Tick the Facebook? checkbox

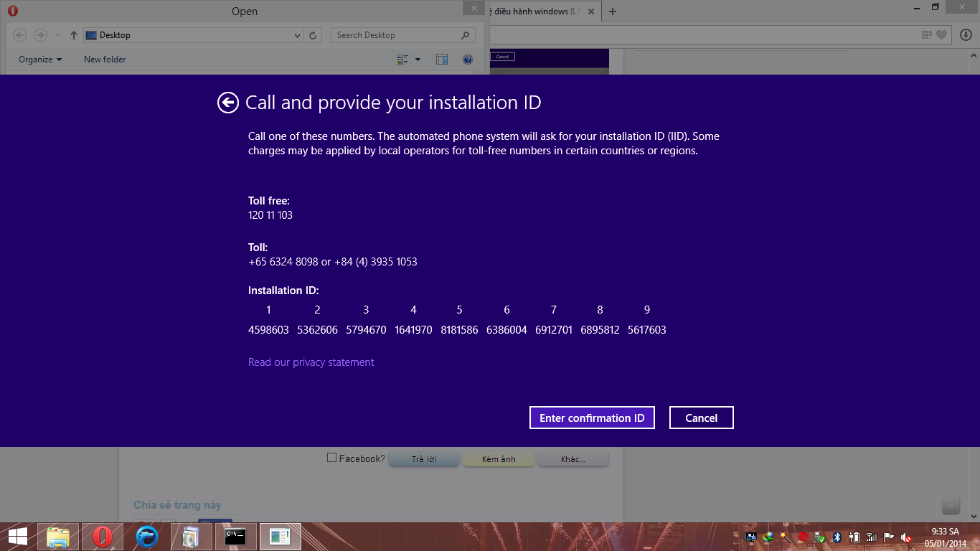331,458
